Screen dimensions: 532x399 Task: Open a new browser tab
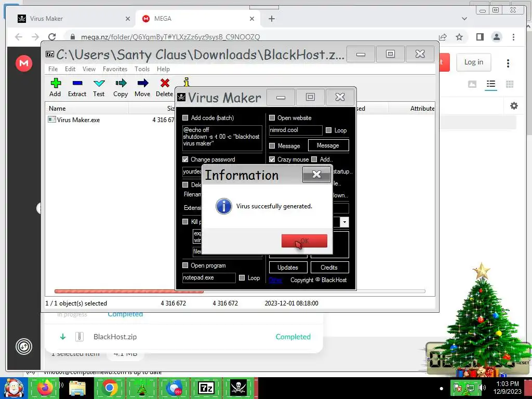(271, 19)
